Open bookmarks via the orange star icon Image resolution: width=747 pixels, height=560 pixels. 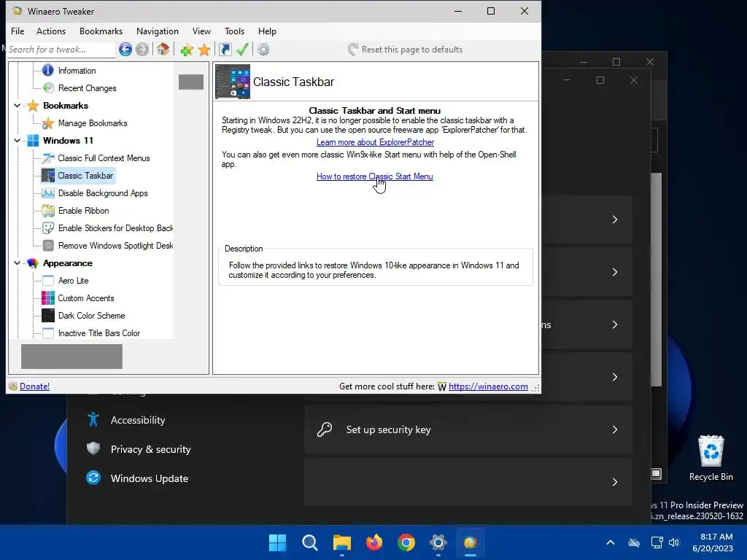point(204,50)
